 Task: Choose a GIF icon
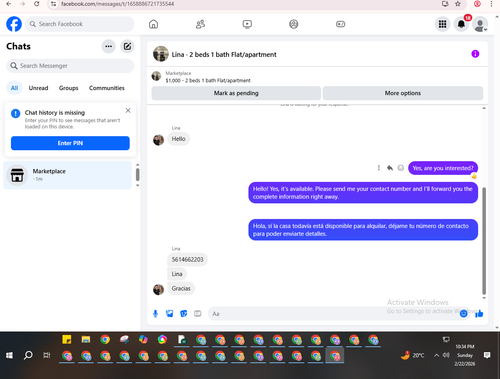[x=198, y=314]
